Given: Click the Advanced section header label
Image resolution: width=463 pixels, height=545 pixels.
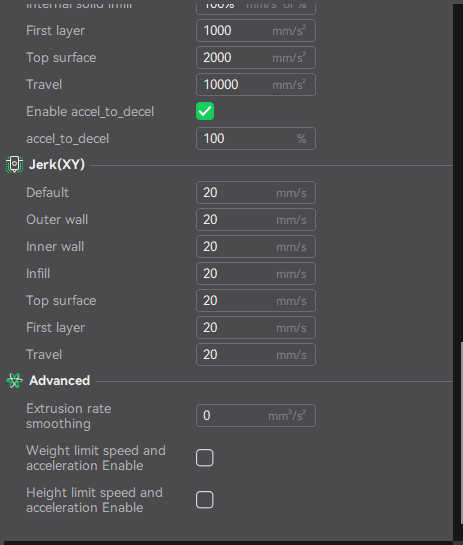Looking at the screenshot, I should pyautogui.click(x=59, y=381).
